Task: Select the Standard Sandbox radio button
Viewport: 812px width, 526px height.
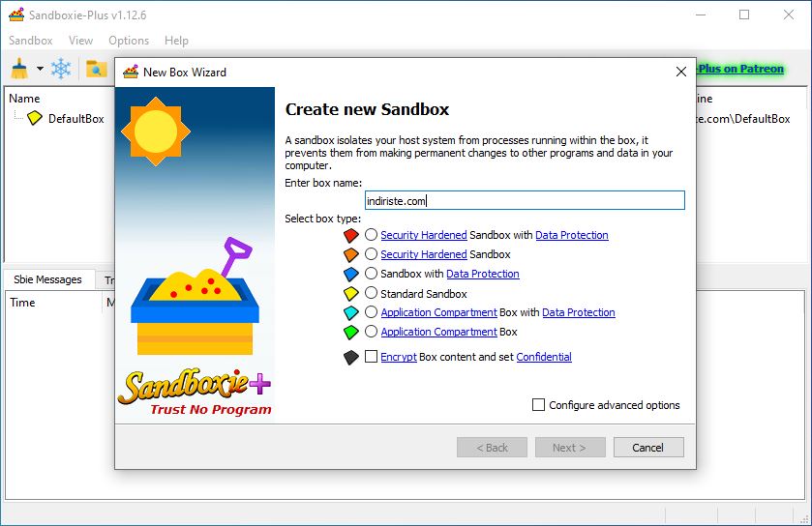Action: pyautogui.click(x=371, y=293)
